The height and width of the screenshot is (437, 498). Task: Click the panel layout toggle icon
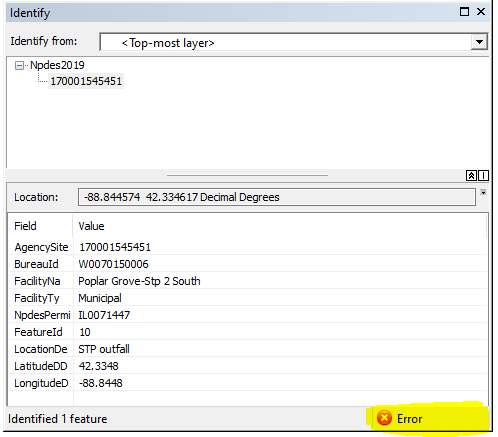483,175
